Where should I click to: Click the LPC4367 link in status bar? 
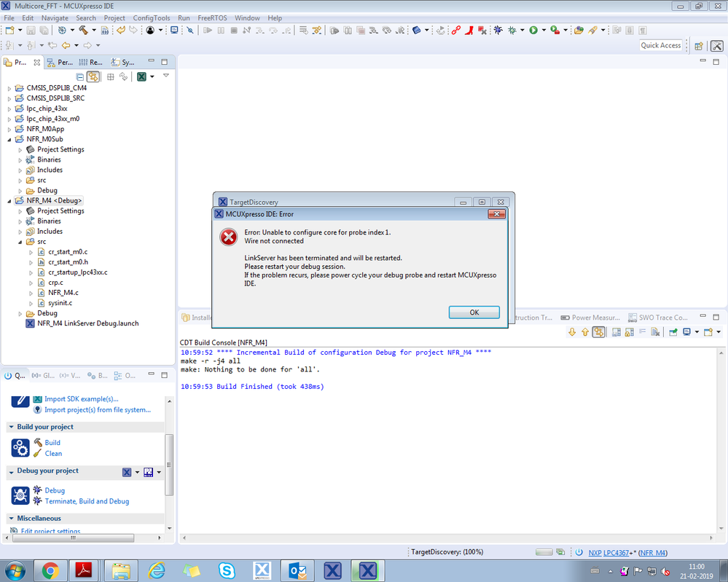click(x=616, y=553)
